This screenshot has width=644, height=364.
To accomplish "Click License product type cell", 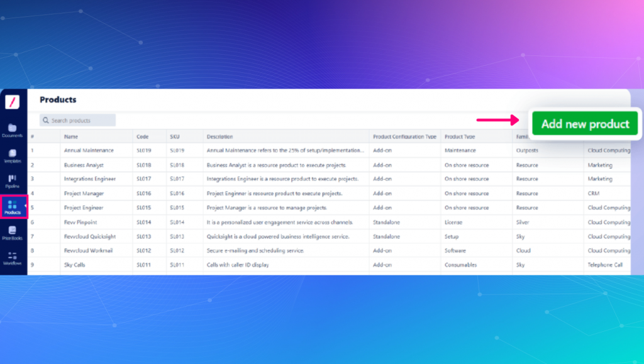I will click(453, 222).
